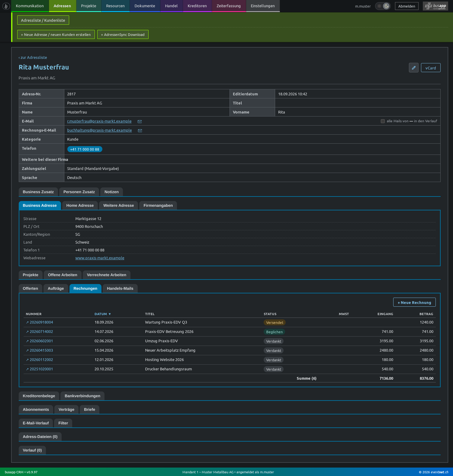Click '+ Neue Rechnung' button

tap(414, 302)
